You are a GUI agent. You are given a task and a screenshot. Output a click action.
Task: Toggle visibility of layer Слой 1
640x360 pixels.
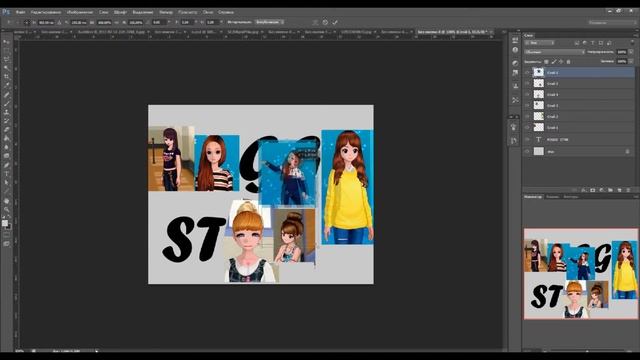tap(527, 127)
